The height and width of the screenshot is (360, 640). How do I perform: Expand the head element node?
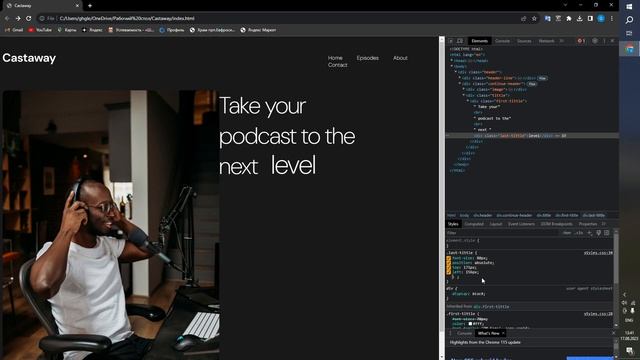pyautogui.click(x=452, y=60)
